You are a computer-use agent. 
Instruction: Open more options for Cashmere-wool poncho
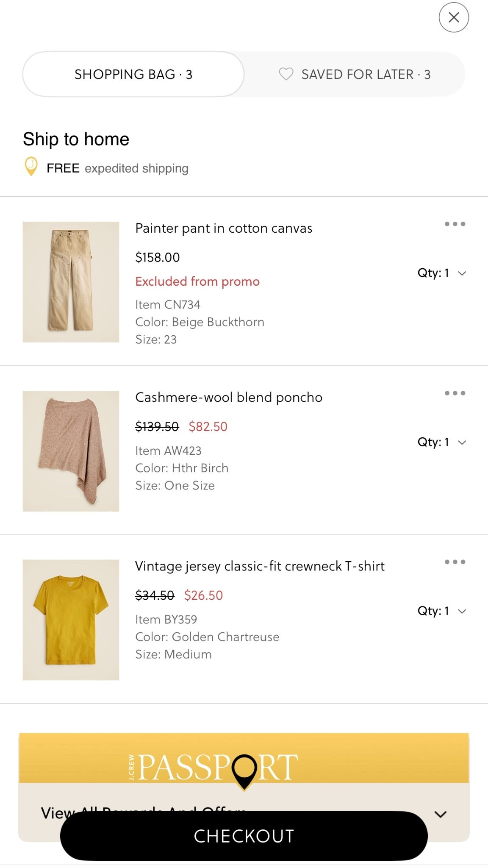pos(455,393)
